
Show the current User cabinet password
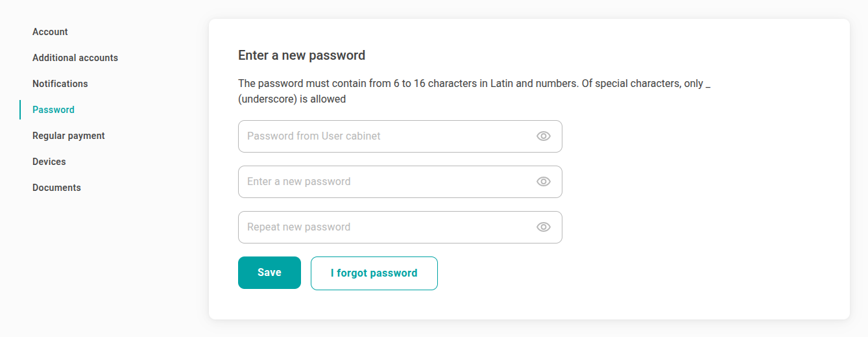544,136
